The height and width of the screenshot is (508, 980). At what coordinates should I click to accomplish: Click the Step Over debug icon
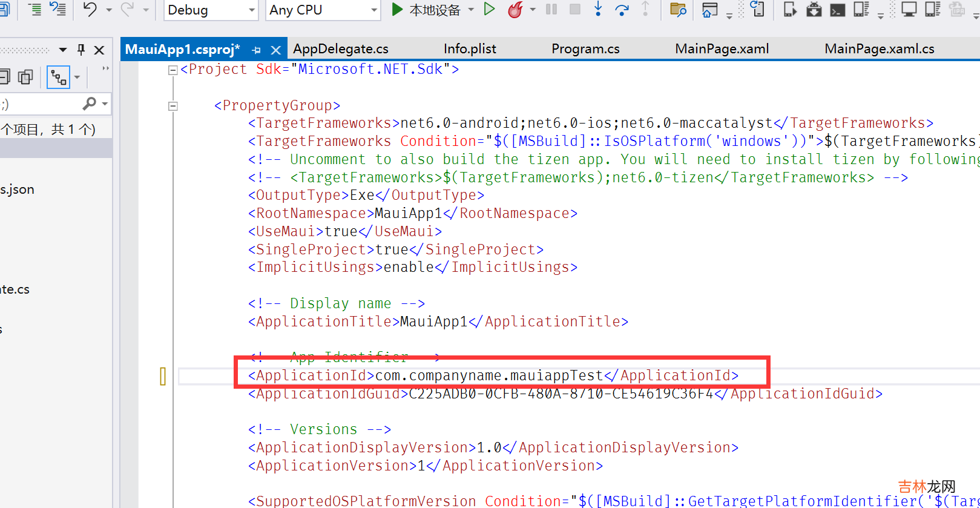click(x=622, y=10)
